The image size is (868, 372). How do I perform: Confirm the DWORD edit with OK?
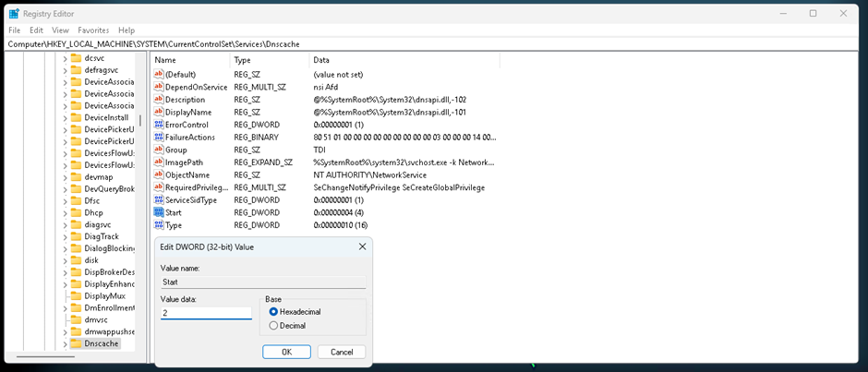pyautogui.click(x=286, y=352)
